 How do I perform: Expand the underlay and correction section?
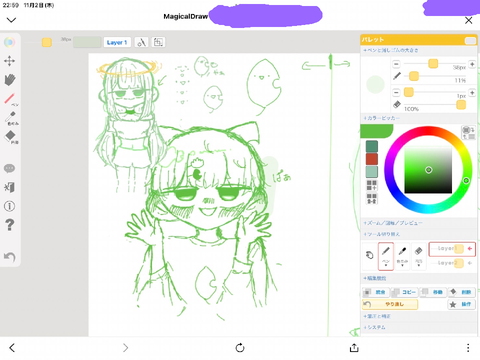click(x=419, y=316)
